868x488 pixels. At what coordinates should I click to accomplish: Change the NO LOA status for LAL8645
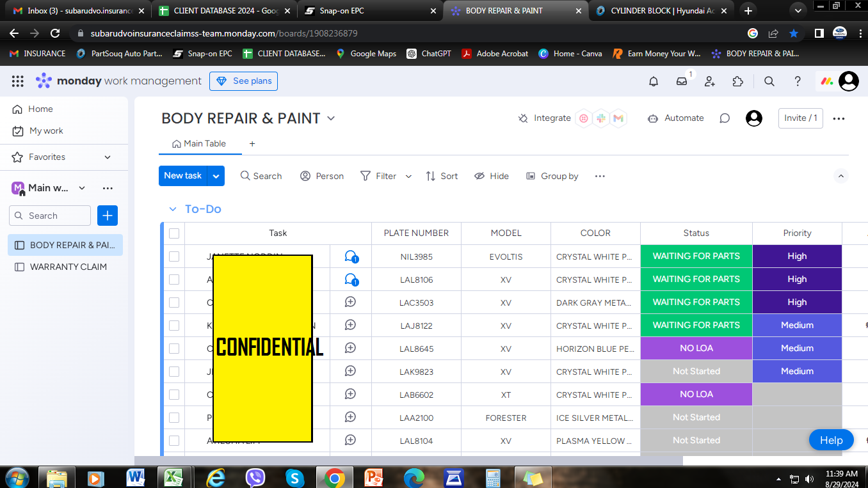(x=696, y=349)
